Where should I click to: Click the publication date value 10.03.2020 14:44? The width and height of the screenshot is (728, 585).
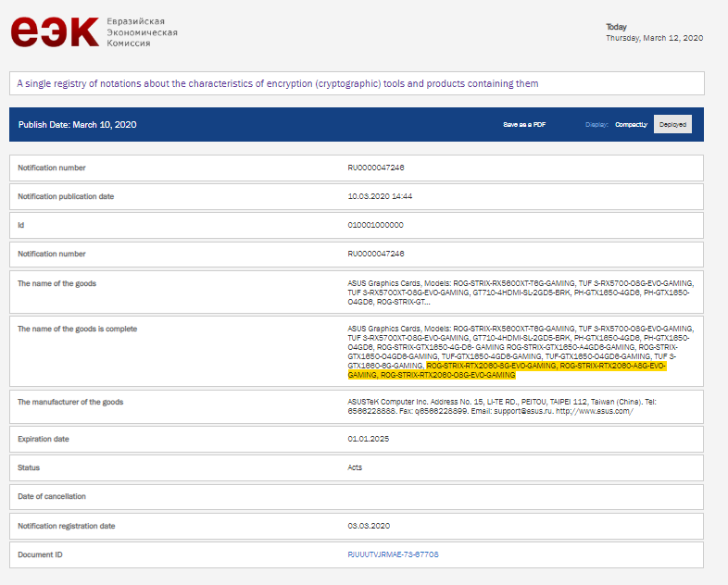(x=380, y=196)
